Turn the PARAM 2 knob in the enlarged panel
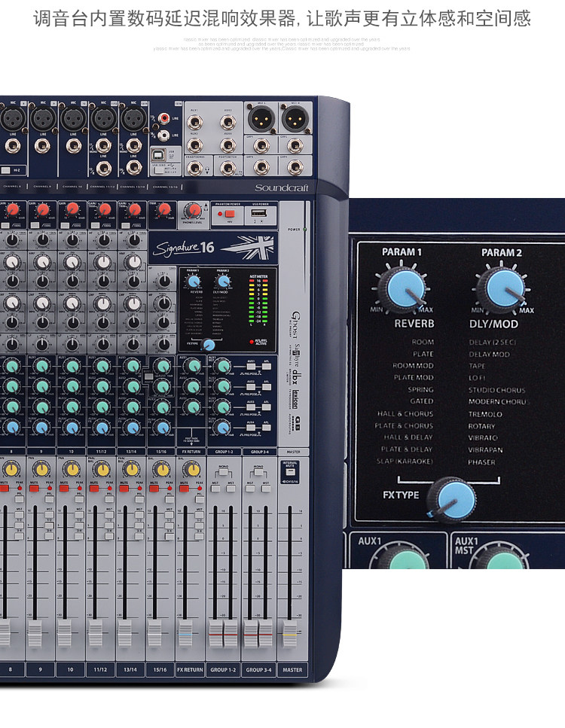The height and width of the screenshot is (728, 565). (503, 289)
